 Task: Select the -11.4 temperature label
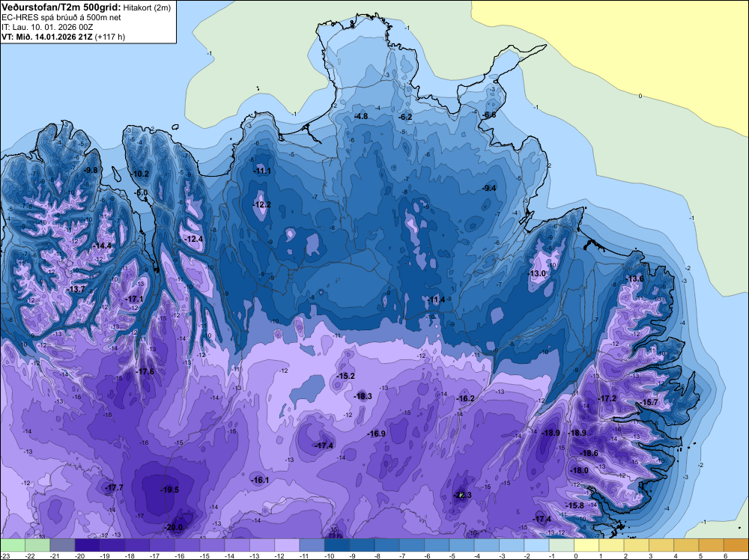tap(437, 299)
